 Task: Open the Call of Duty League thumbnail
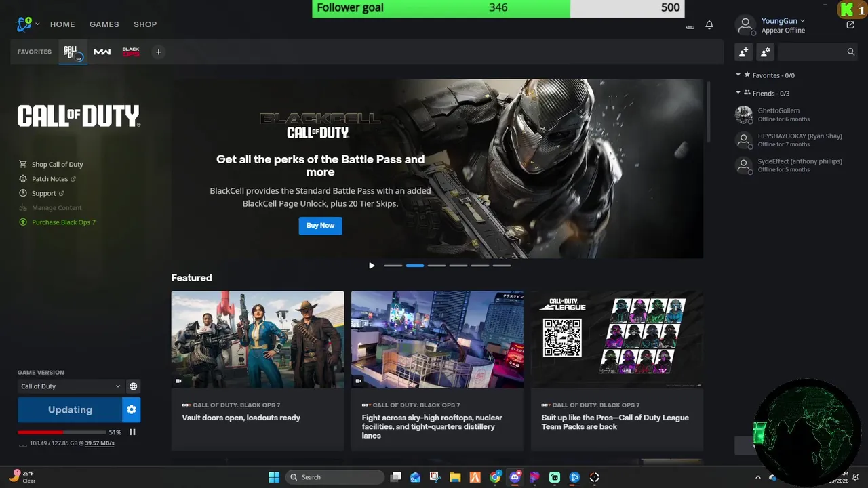pos(617,340)
